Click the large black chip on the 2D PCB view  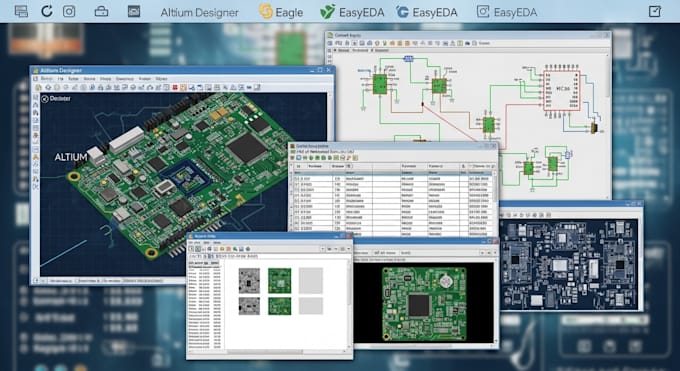pos(419,305)
